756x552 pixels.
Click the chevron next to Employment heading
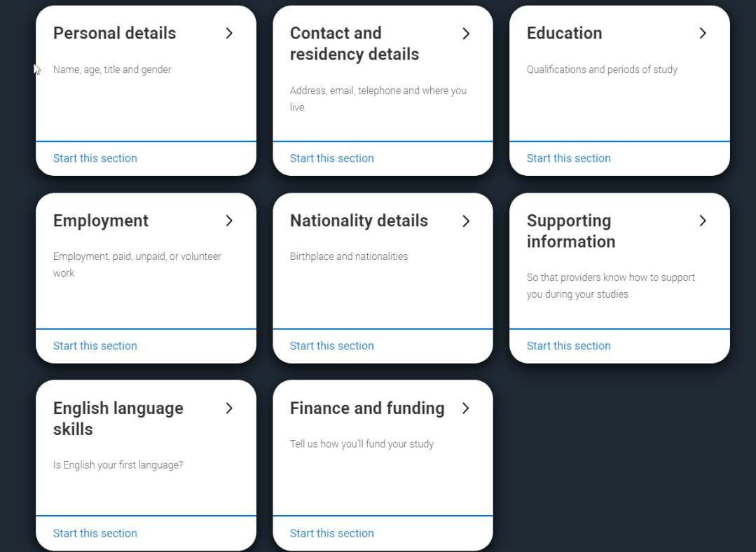click(x=229, y=221)
